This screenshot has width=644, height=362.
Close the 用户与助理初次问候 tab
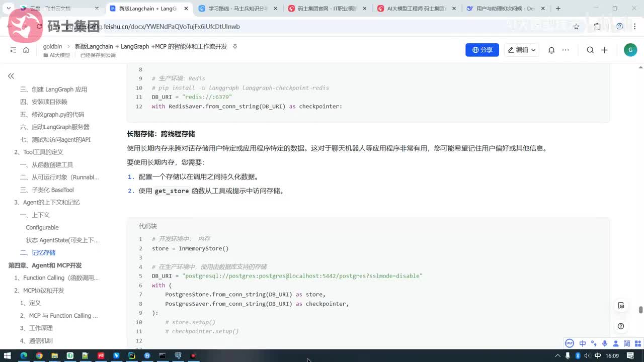(543, 9)
